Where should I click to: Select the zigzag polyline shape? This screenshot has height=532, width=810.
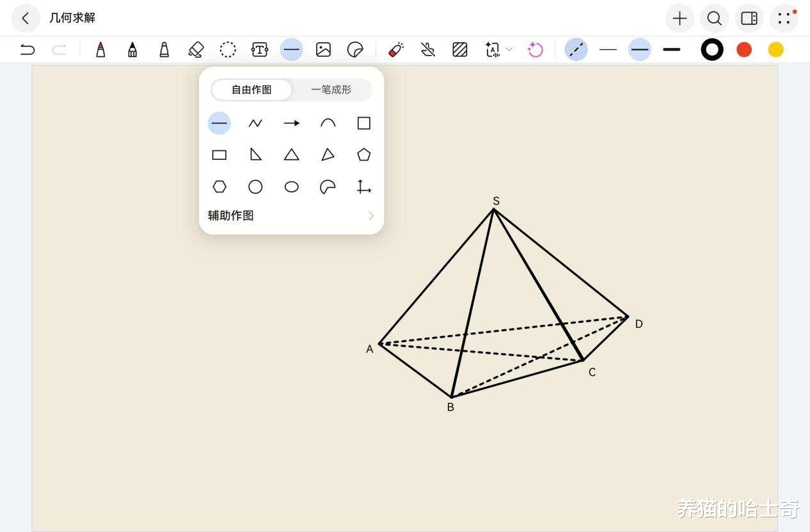255,123
